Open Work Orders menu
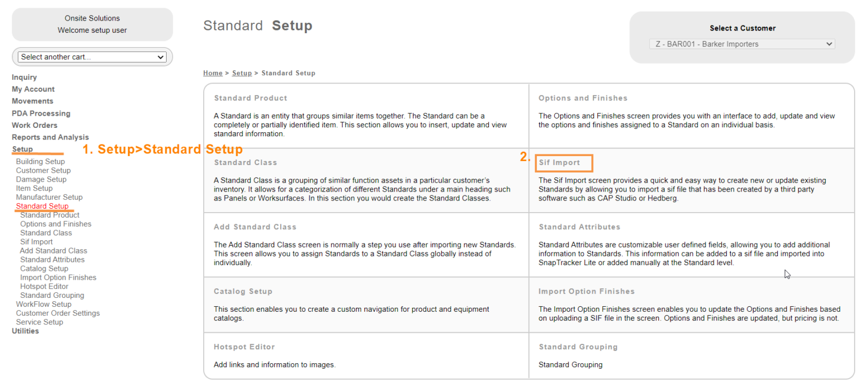The image size is (868, 392). 34,125
